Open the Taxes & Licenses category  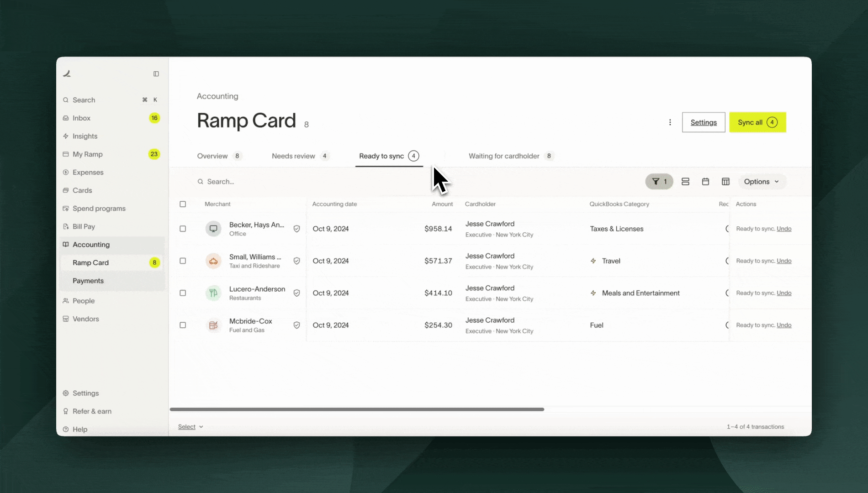(616, 229)
